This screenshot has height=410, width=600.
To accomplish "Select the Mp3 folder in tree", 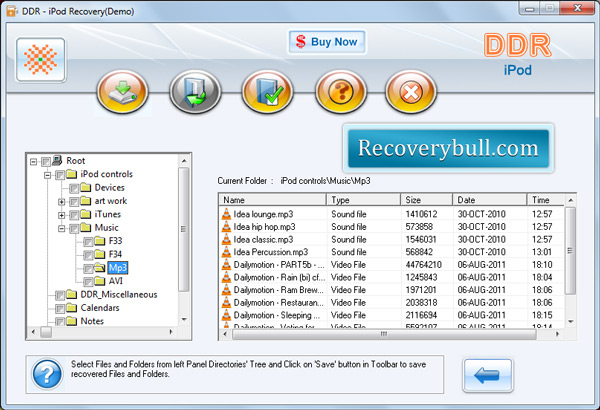I will click(x=117, y=268).
